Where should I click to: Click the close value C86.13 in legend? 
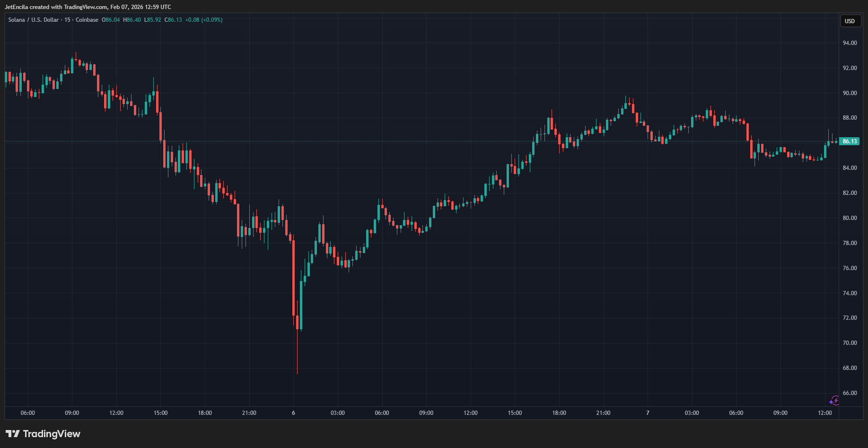pyautogui.click(x=173, y=20)
